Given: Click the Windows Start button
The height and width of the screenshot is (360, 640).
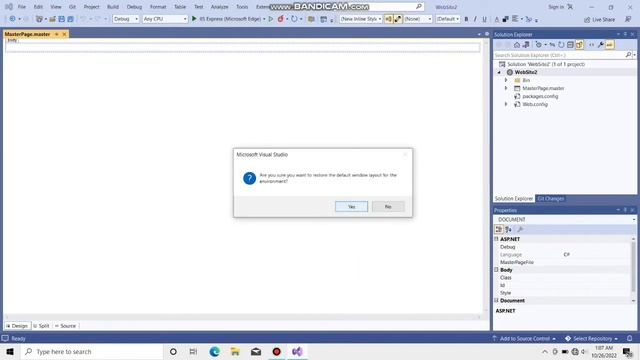Looking at the screenshot, I should [10, 351].
